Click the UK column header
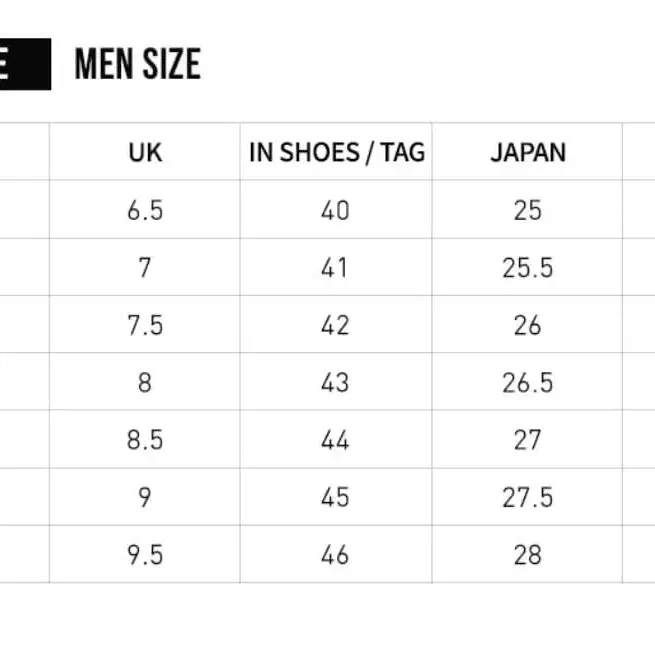The image size is (655, 655). 145,153
